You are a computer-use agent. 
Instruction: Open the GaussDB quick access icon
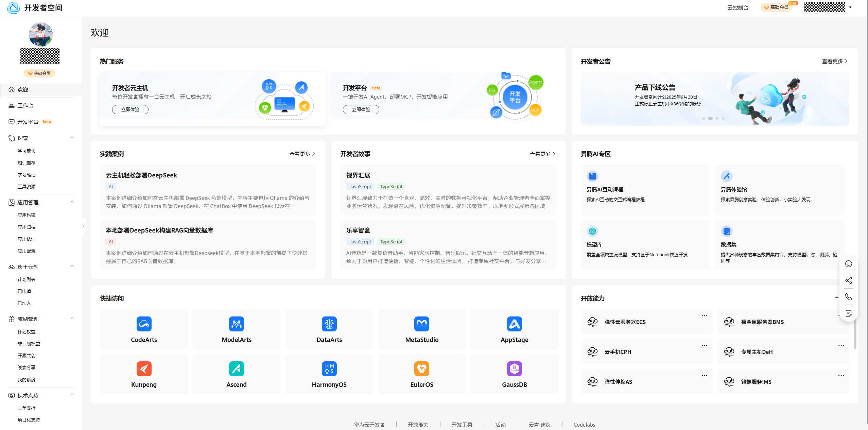click(514, 369)
